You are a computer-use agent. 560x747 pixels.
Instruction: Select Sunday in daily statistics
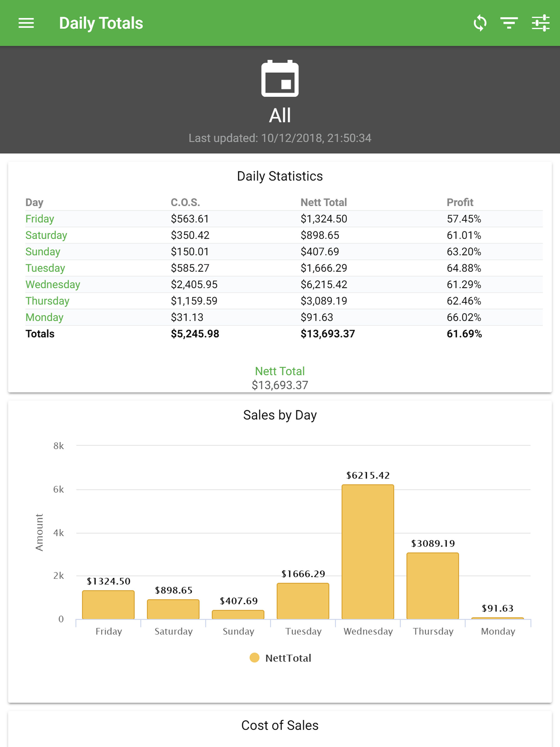pyautogui.click(x=43, y=252)
